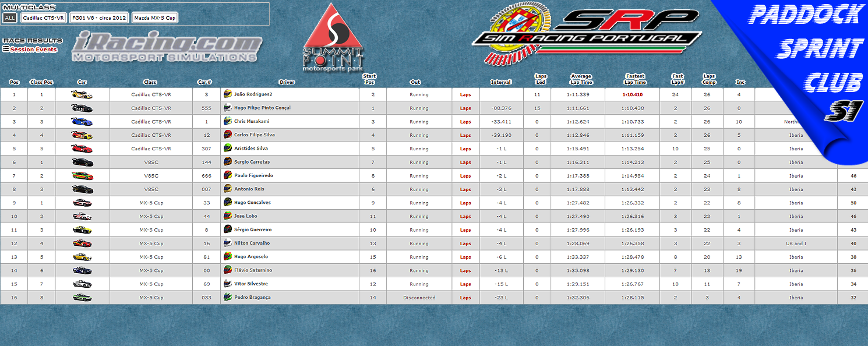Click the Driver column header
Screen dimensions: 868x346
pyautogui.click(x=287, y=82)
